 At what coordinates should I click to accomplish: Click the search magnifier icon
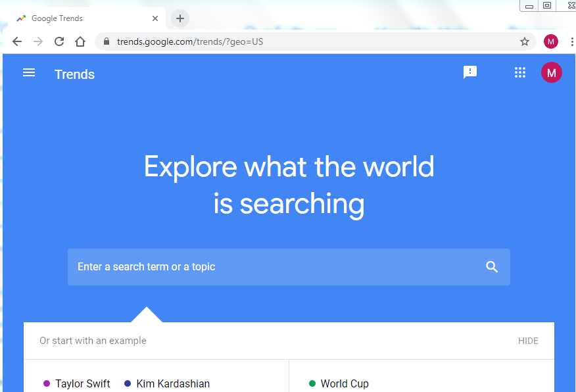[x=492, y=266]
